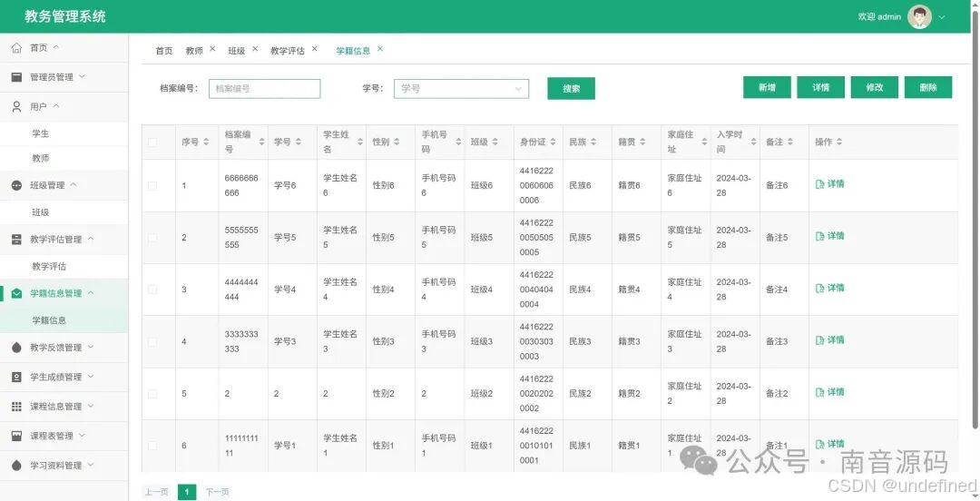Open the 学号 dropdown filter
The width and height of the screenshot is (980, 501).
(461, 89)
